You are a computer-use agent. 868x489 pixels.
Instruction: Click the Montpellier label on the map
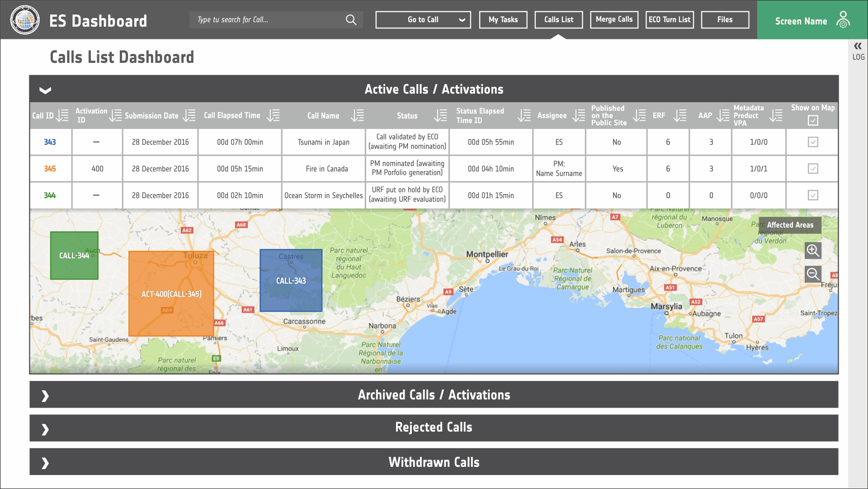(487, 254)
